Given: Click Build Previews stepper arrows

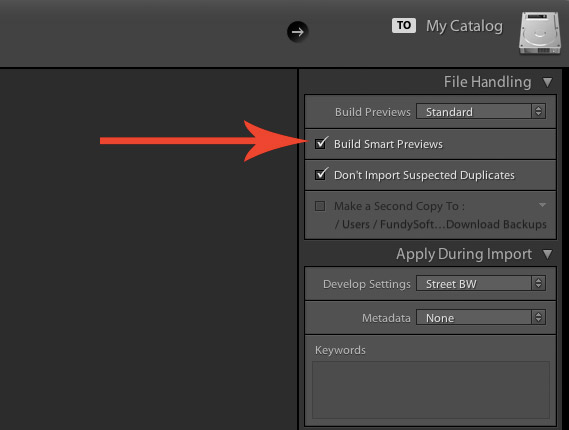Looking at the screenshot, I should [538, 111].
